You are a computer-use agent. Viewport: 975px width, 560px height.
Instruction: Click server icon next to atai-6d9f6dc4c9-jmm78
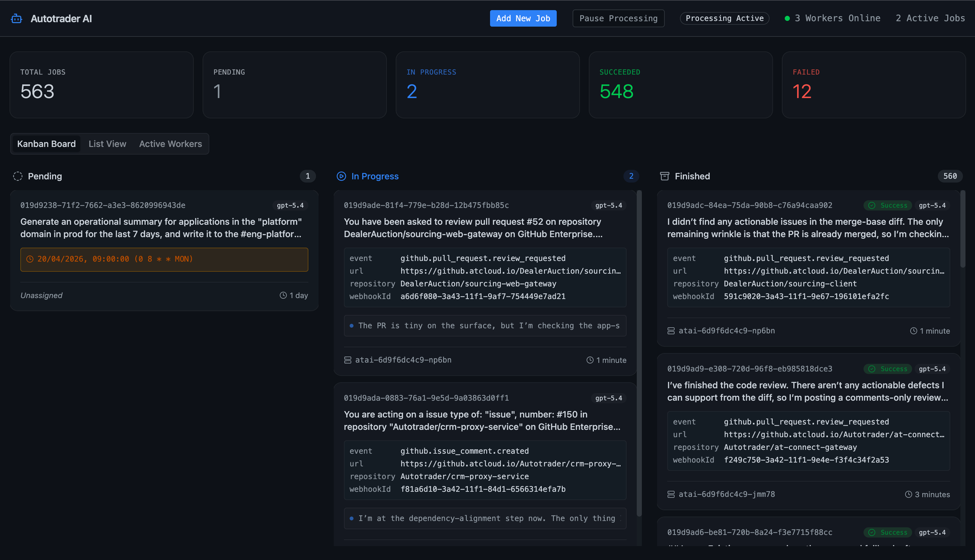tap(671, 494)
